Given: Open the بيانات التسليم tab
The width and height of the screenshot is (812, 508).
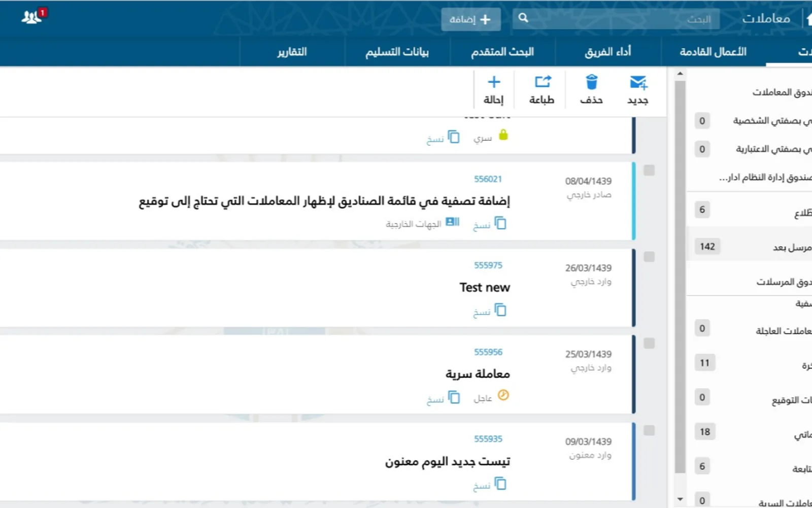Looking at the screenshot, I should pos(397,52).
